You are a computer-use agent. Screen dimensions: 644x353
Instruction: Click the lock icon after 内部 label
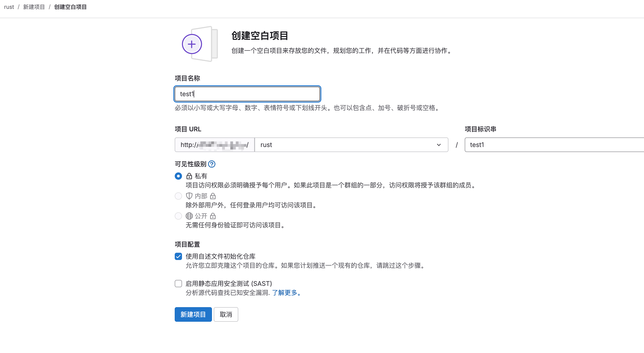[213, 196]
